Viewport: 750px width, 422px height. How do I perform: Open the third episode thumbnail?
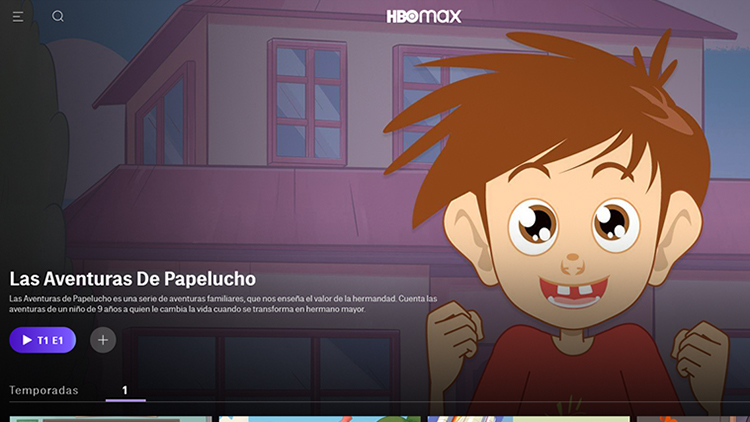click(x=528, y=418)
